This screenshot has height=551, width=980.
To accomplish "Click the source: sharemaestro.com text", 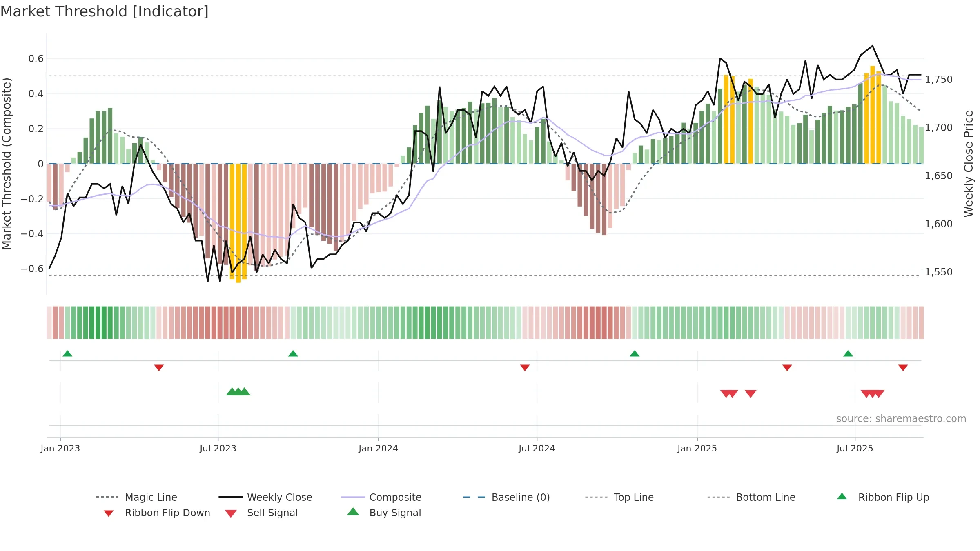I will click(x=901, y=419).
